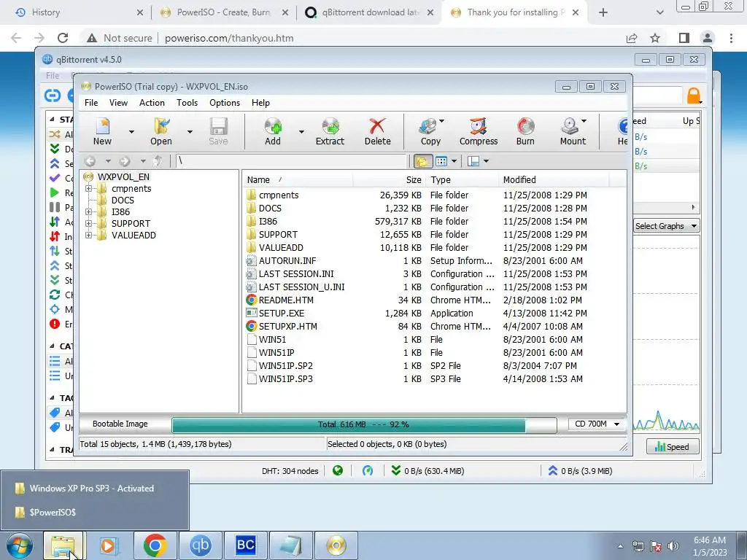Click the Add files icon
The height and width of the screenshot is (560, 747).
coord(273,127)
